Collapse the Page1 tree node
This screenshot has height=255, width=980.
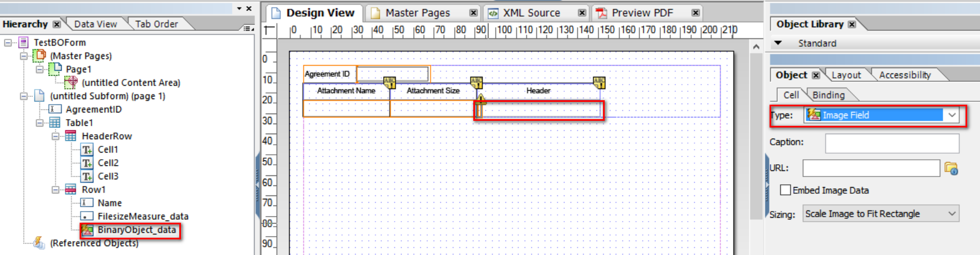pyautogui.click(x=40, y=69)
